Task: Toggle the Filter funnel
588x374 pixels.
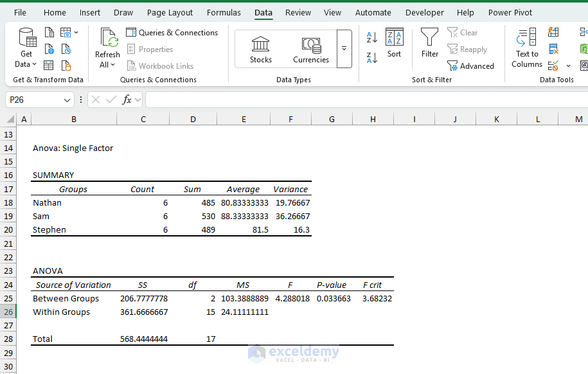Action: (x=430, y=43)
